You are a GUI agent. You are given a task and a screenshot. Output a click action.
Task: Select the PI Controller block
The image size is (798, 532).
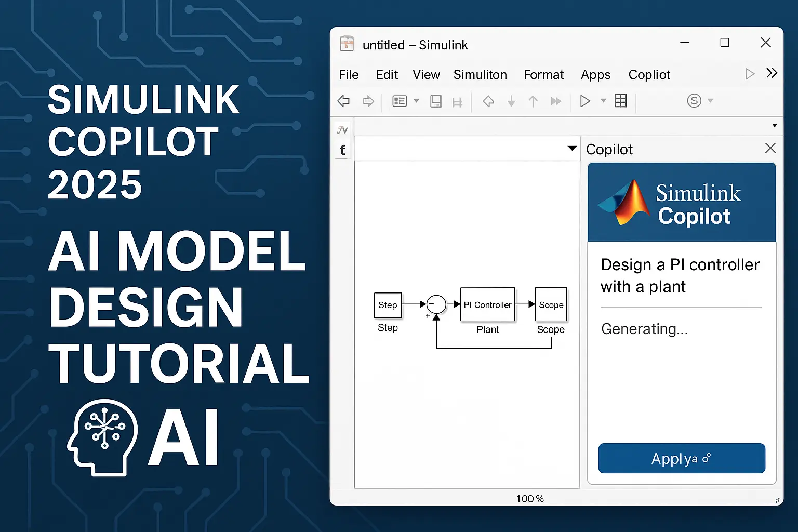click(x=487, y=305)
